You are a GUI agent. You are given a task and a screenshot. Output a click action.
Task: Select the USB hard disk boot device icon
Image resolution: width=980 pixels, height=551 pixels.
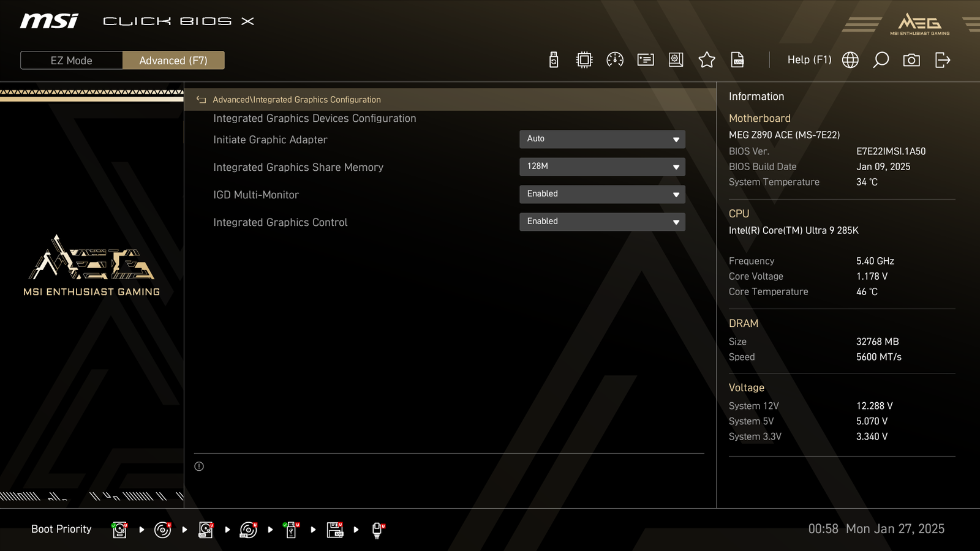(206, 530)
